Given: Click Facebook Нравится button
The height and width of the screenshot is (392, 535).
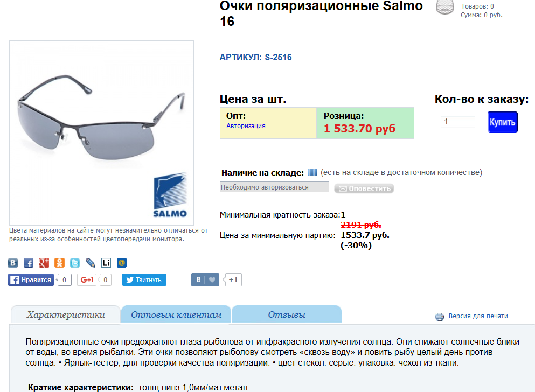Looking at the screenshot, I should [31, 280].
